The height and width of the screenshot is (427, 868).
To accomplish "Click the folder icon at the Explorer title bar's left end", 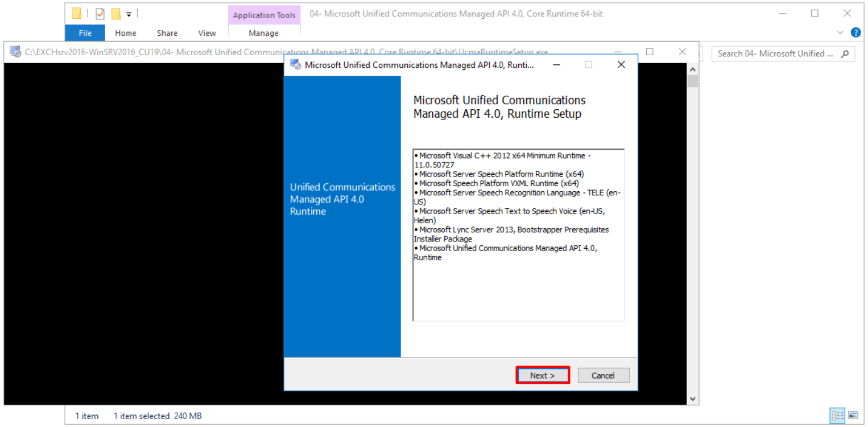I will 77,14.
